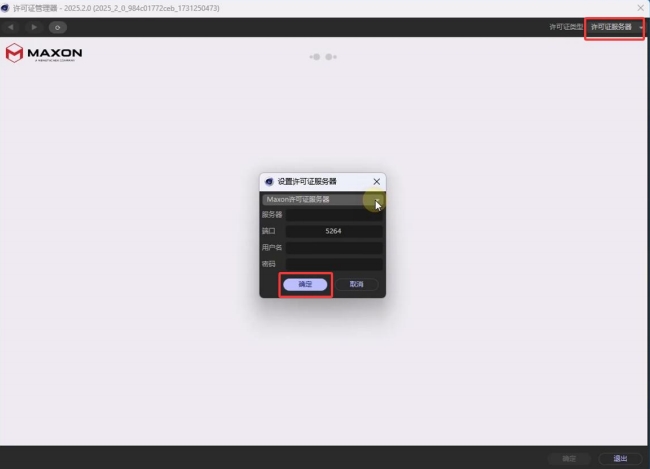650x469 pixels.
Task: Go back with the left arrow button
Action: (x=11, y=27)
